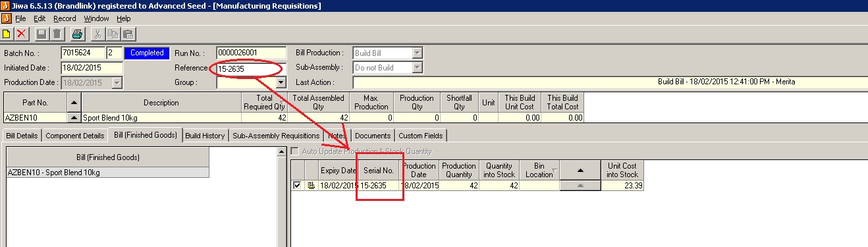
Task: Click the unit cost cell 23.39
Action: coord(622,186)
